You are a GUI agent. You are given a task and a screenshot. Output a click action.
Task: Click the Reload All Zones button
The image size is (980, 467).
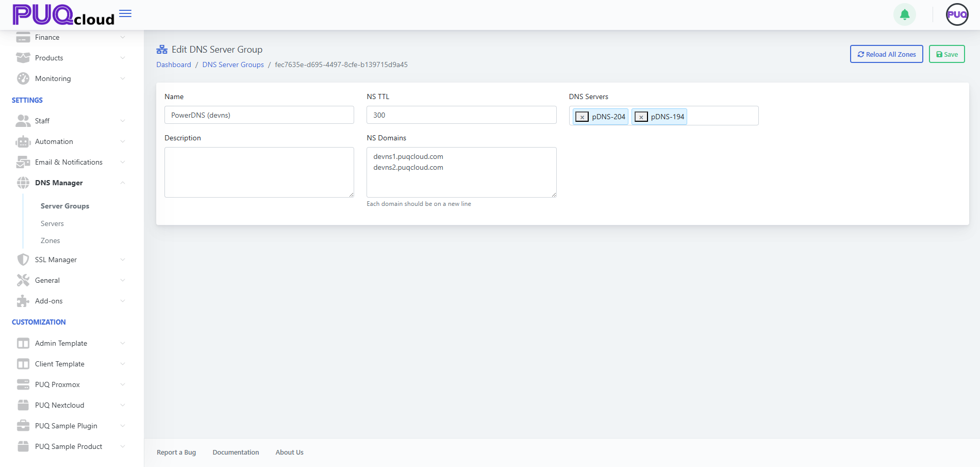point(886,54)
